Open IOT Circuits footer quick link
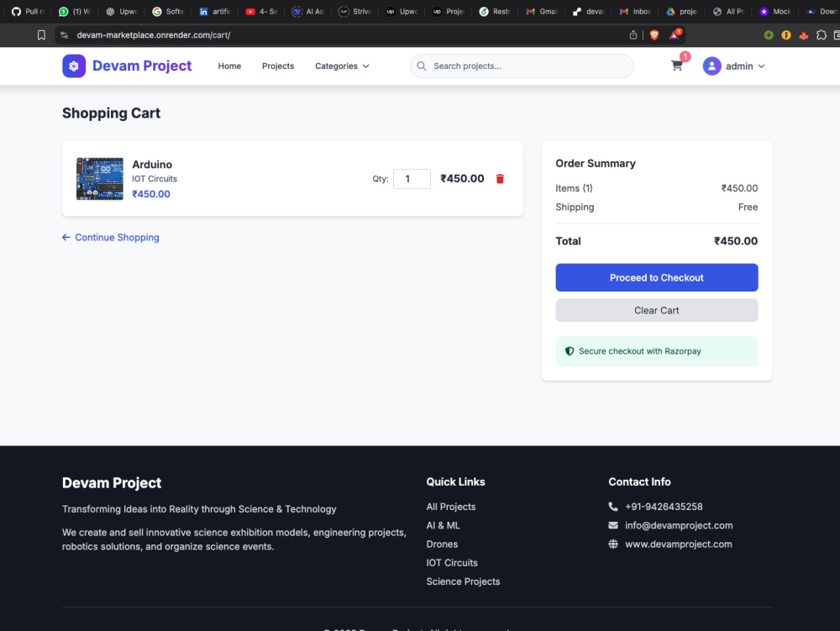Viewport: 840px width, 631px height. coord(452,562)
